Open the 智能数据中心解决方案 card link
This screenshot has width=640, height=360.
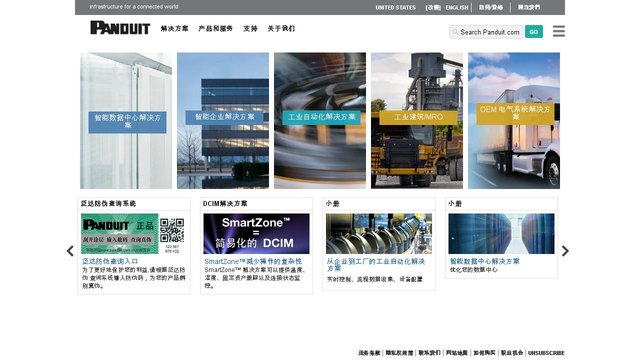[484, 261]
